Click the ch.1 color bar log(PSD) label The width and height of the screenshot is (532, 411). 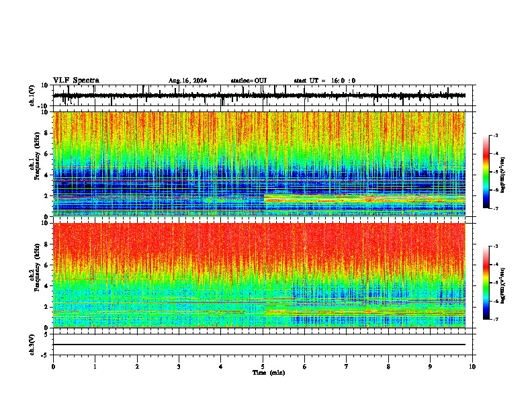[503, 175]
